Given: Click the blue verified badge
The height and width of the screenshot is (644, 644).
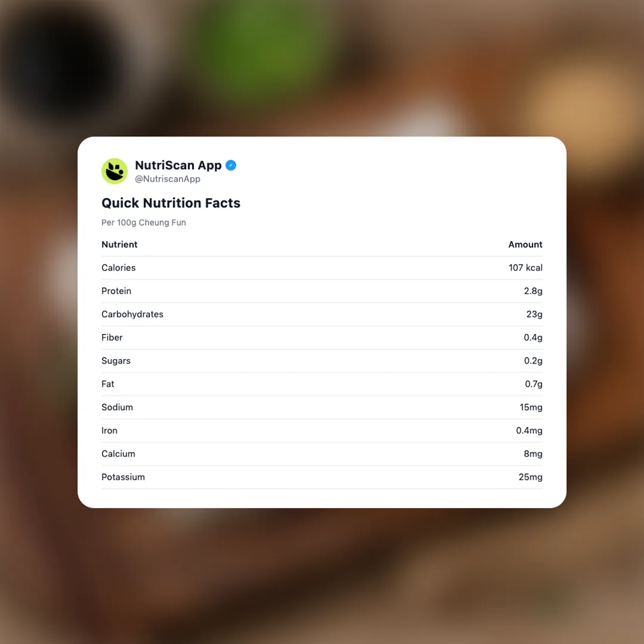Looking at the screenshot, I should point(231,165).
